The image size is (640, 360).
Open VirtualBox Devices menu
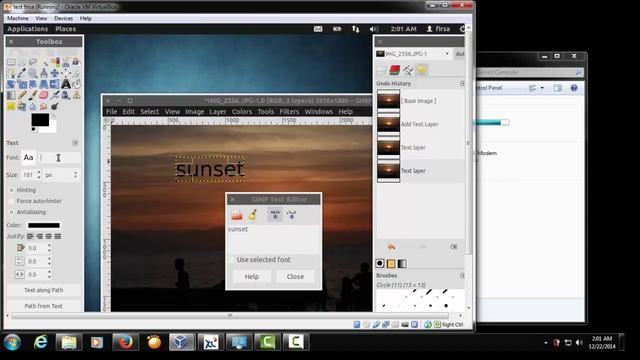(x=63, y=18)
